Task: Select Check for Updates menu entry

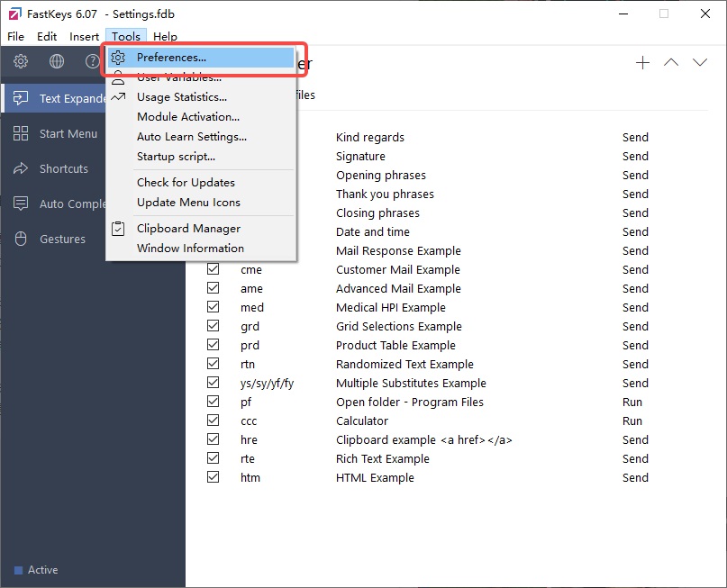Action: 201,183
